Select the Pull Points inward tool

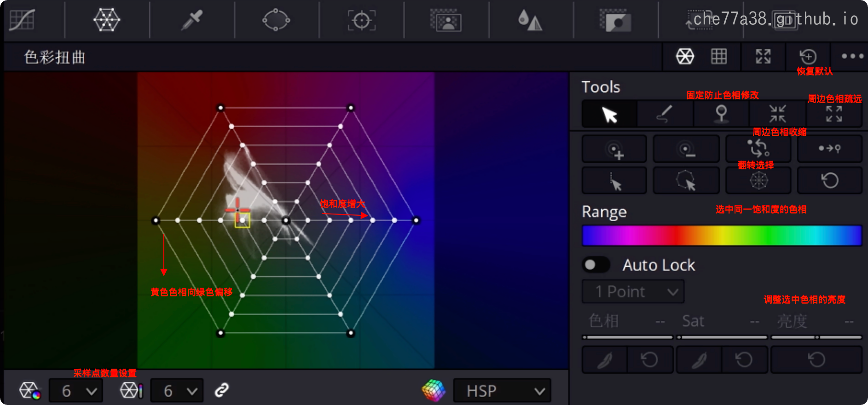[x=778, y=114]
